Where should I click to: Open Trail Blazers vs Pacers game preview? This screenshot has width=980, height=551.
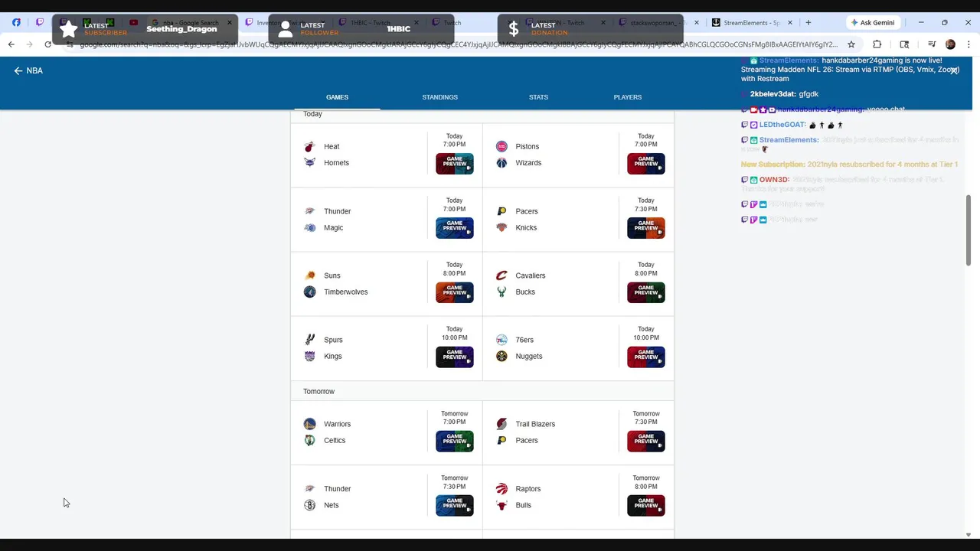646,442
